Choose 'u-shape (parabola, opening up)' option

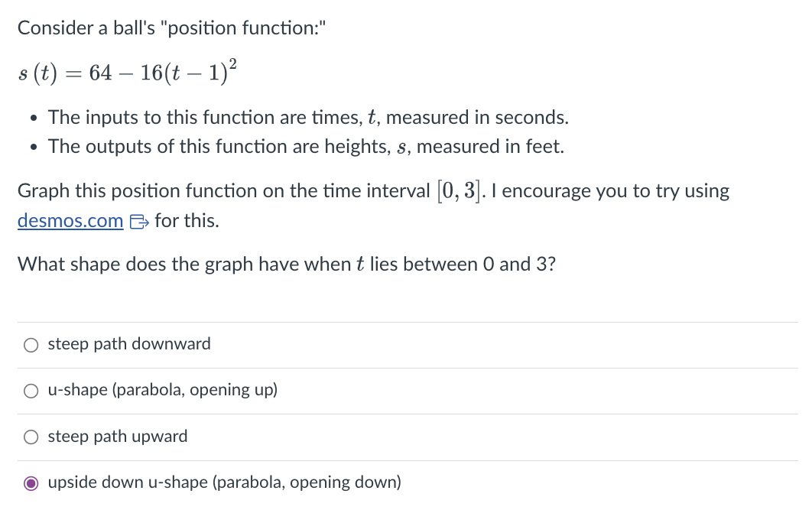(31, 391)
